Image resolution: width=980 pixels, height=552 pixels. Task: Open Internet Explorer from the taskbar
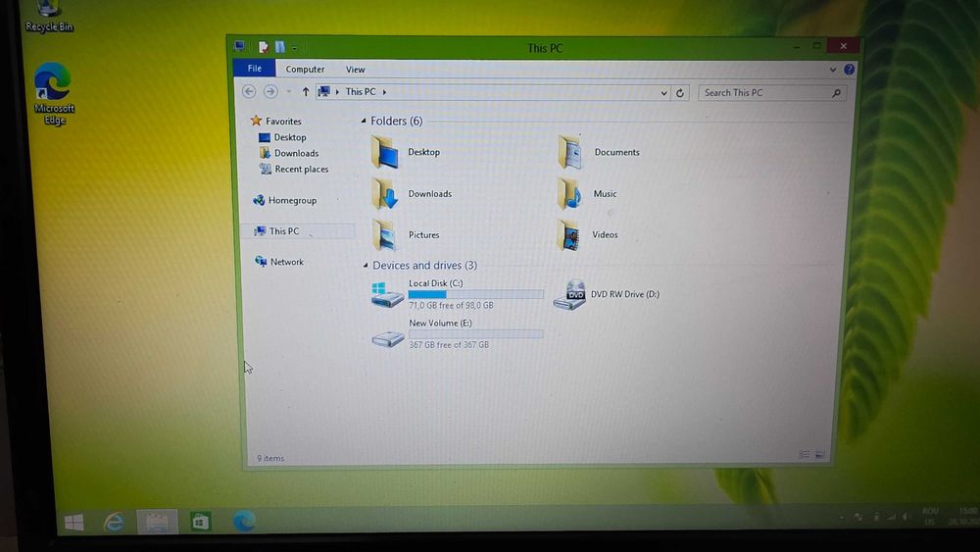pos(114,522)
